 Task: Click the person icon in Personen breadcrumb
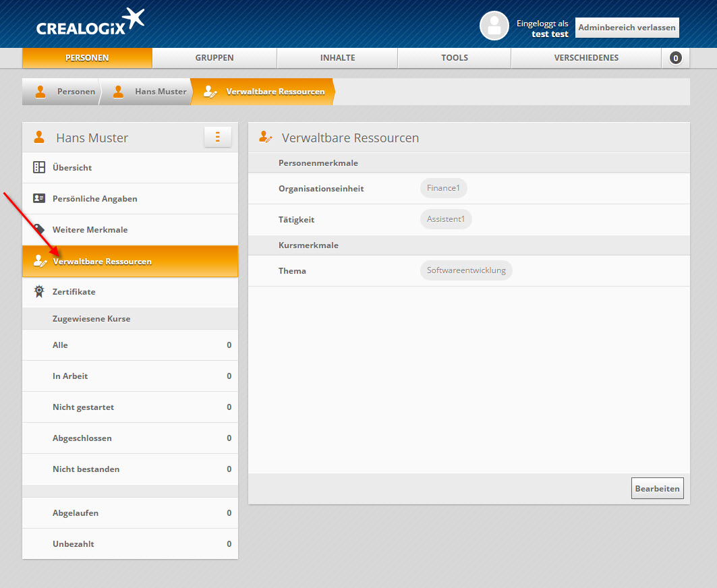[40, 92]
